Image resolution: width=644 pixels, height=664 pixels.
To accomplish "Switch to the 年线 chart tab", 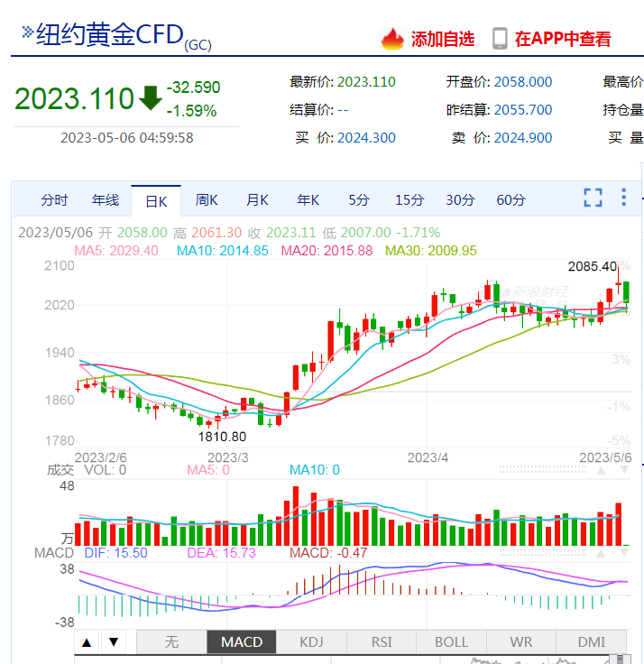I will (106, 200).
